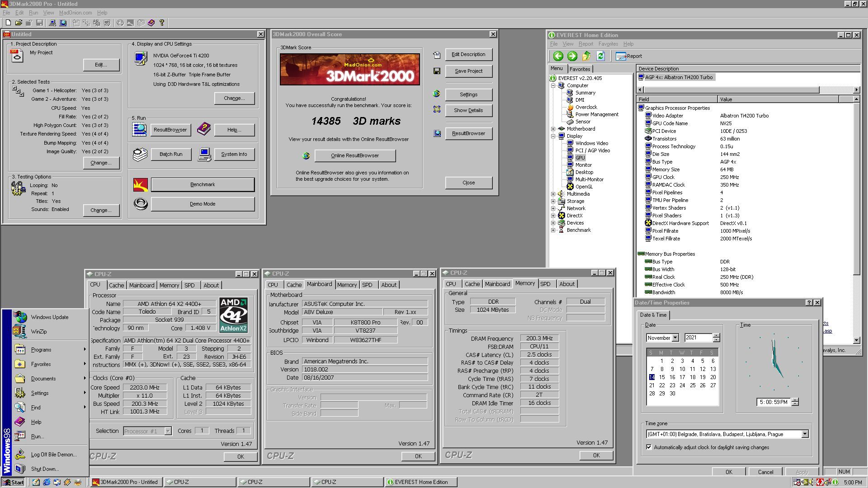Viewport: 868px width, 488px height.
Task: Click Online ResultBrowser button
Action: click(355, 155)
